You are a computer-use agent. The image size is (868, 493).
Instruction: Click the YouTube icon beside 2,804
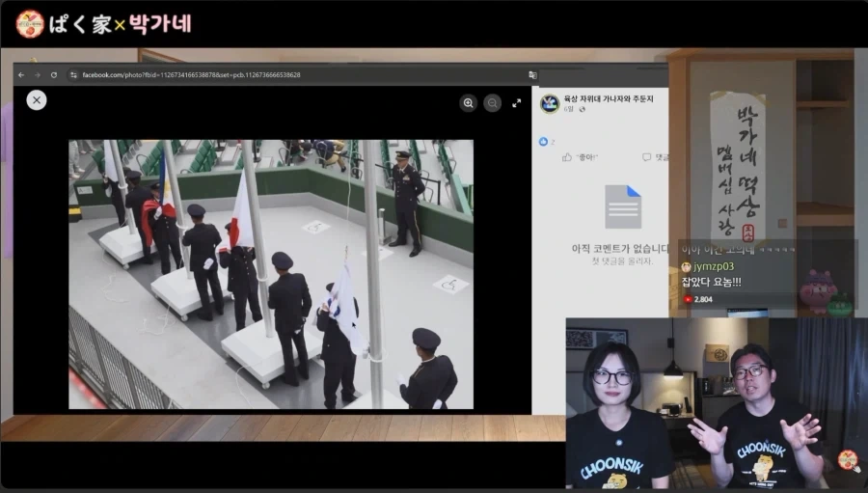tap(688, 300)
